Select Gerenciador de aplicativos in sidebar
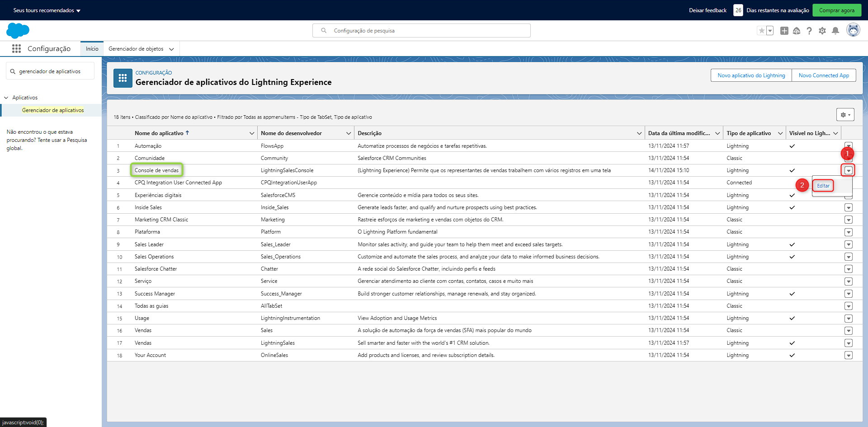The image size is (868, 427). click(53, 110)
